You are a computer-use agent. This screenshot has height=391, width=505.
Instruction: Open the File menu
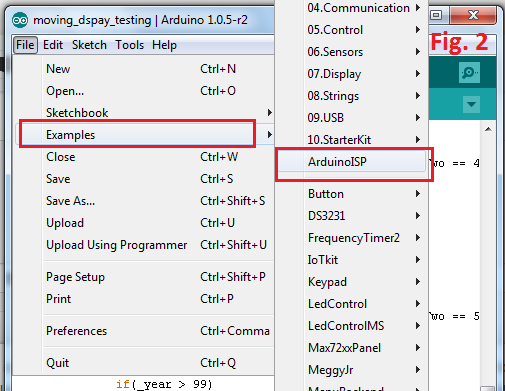click(25, 45)
